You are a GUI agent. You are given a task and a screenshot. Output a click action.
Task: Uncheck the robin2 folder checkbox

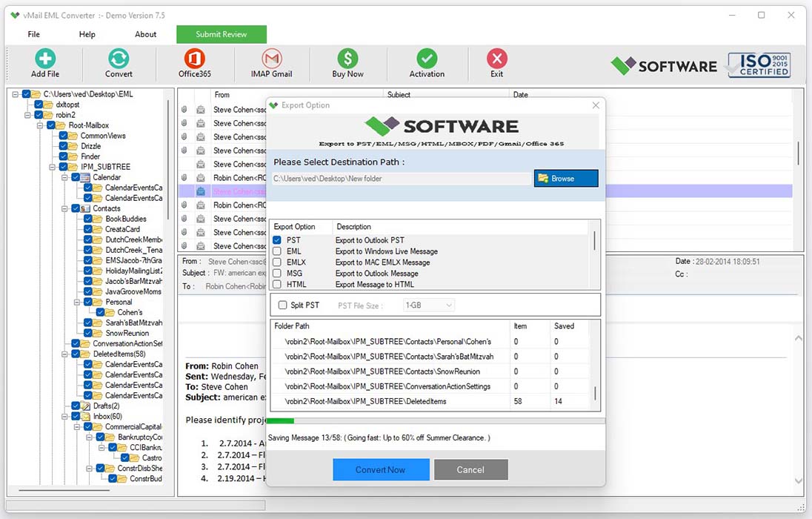tap(39, 115)
